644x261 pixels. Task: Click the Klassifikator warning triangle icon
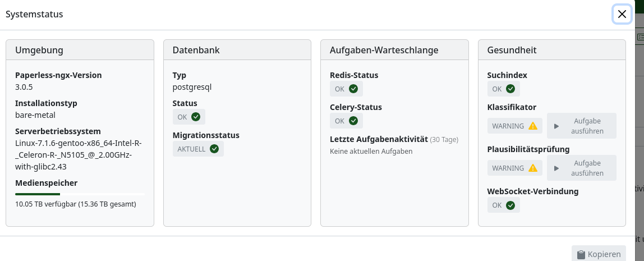coord(533,126)
